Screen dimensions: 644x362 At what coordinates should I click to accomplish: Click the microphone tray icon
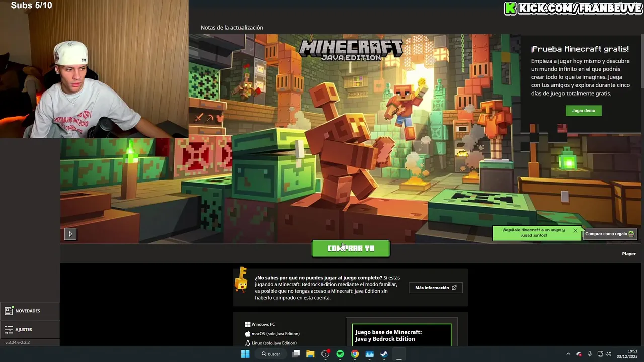[590, 354]
